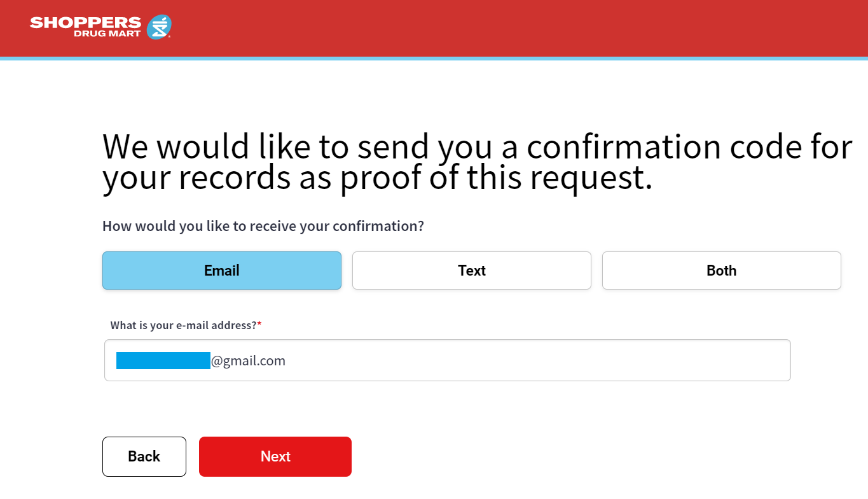Go back with the Back button
This screenshot has height=499, width=868.
[x=144, y=456]
